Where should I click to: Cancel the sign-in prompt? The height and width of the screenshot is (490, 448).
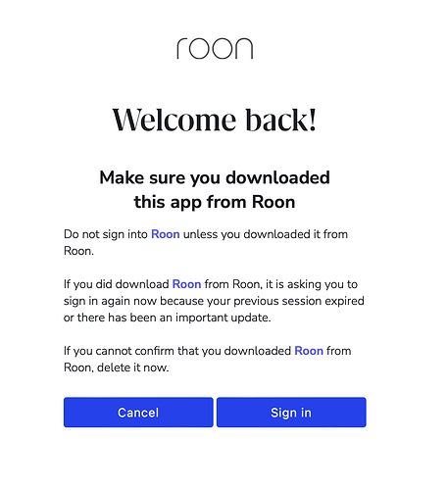coord(138,413)
